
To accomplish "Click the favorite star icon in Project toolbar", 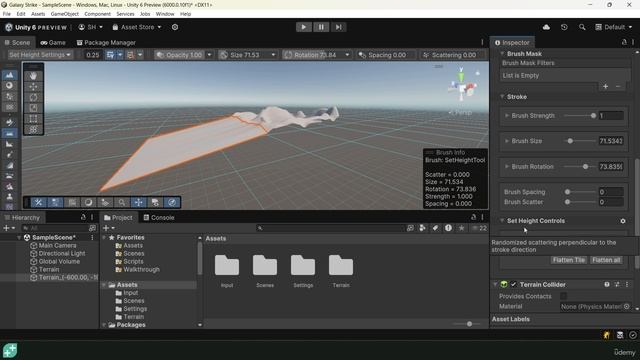I will [461, 228].
